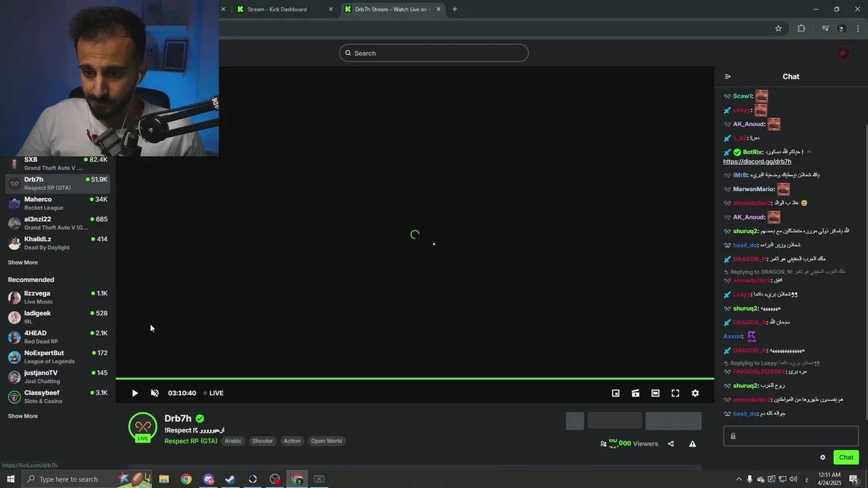868x488 pixels.
Task: Open first Chrome icon in taskbar
Action: tap(186, 479)
